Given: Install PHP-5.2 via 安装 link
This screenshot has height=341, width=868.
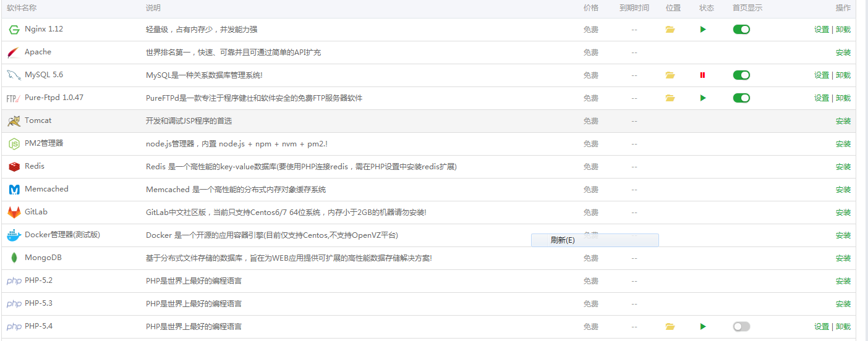Looking at the screenshot, I should point(843,281).
